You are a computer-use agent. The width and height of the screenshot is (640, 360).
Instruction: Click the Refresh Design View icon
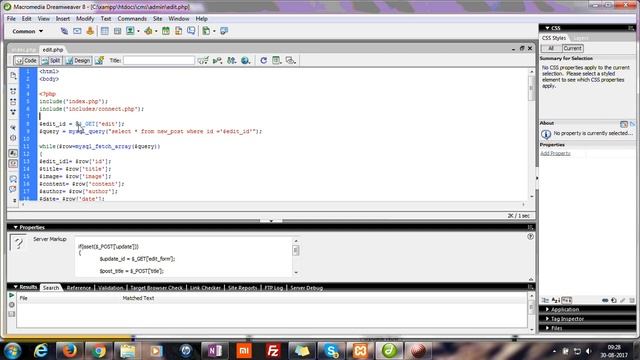click(x=264, y=60)
